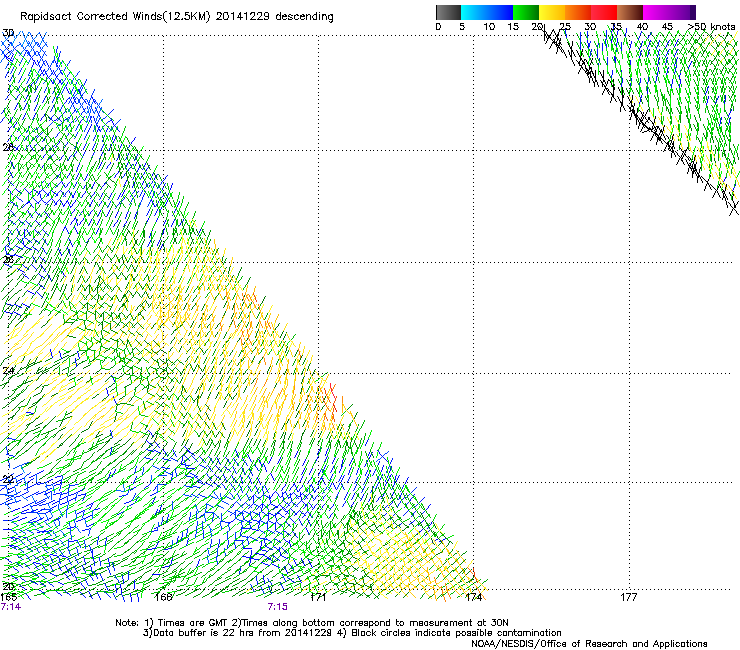The height and width of the screenshot is (650, 740).
Task: Click legend tick label '45'
Action: pyautogui.click(x=667, y=27)
